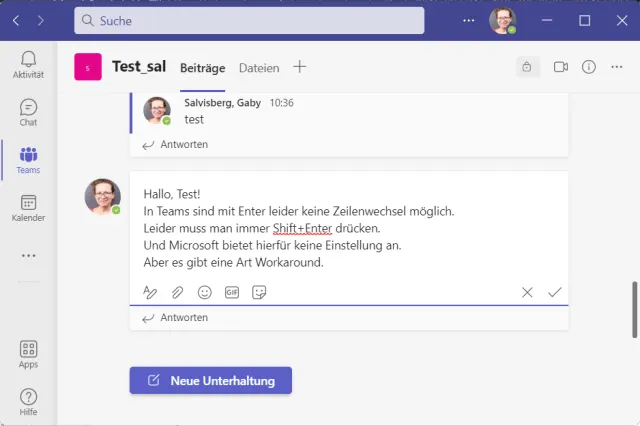
Task: Click into the message edit text area
Action: [x=349, y=228]
